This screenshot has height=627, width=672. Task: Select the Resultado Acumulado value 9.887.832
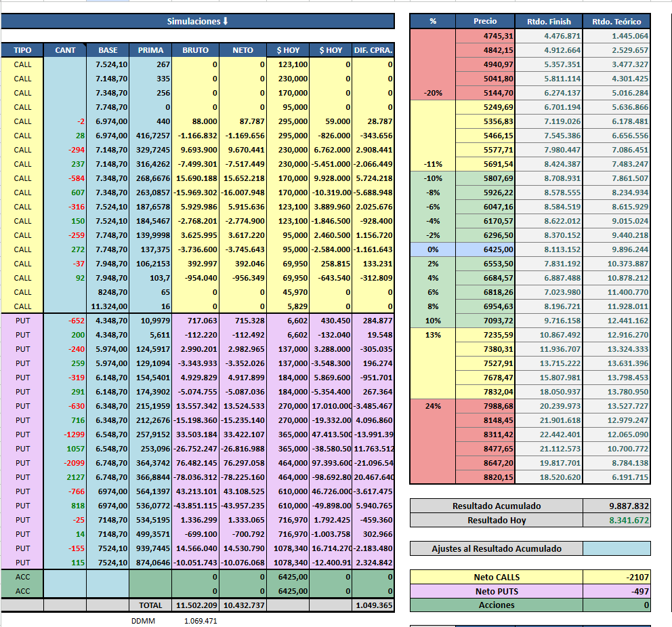pyautogui.click(x=616, y=506)
